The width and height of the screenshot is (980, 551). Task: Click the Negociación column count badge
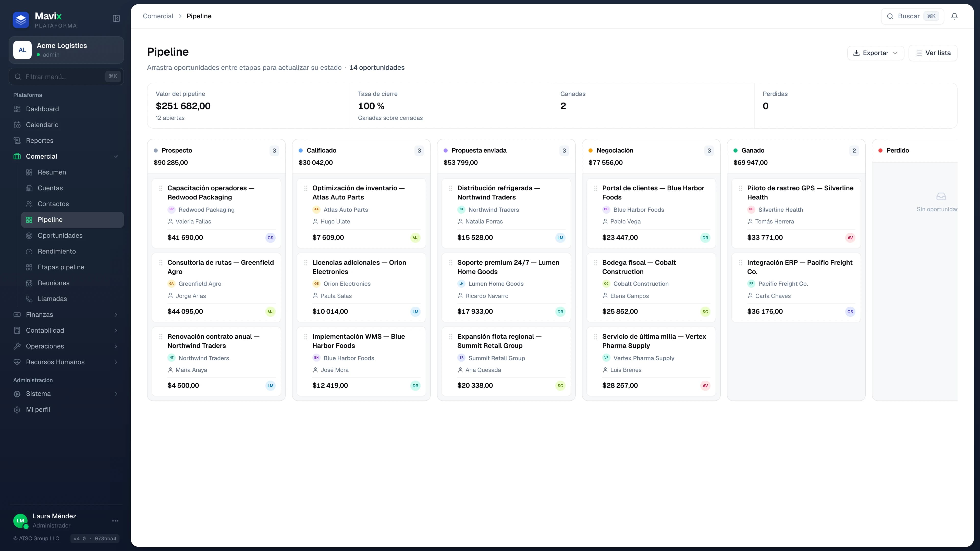(x=709, y=151)
